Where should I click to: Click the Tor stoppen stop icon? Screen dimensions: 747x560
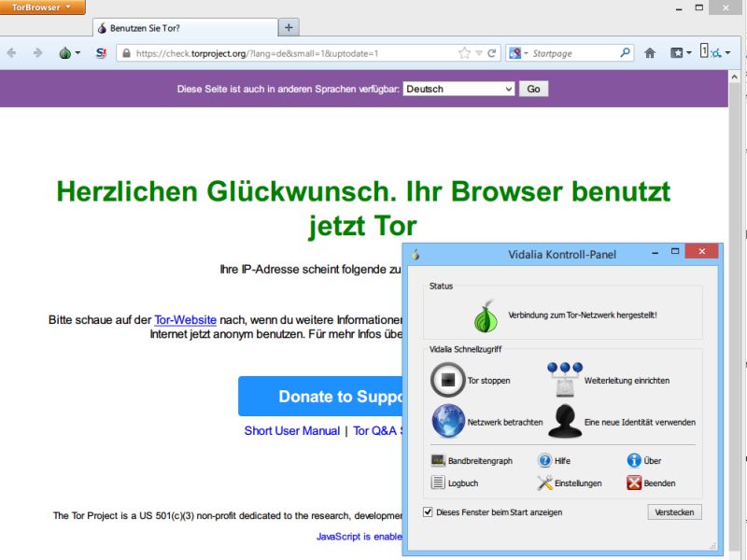448,380
